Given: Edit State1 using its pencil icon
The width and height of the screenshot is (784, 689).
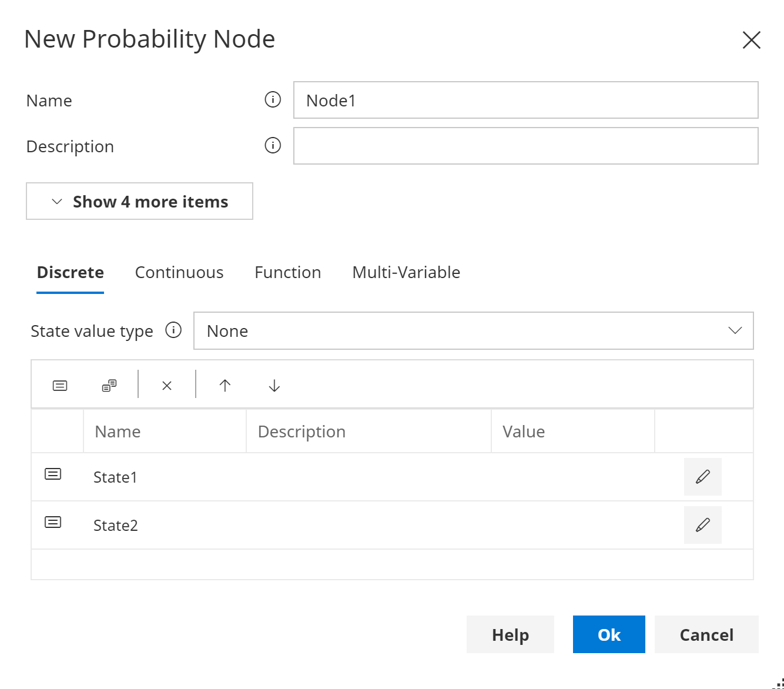Looking at the screenshot, I should [x=702, y=477].
